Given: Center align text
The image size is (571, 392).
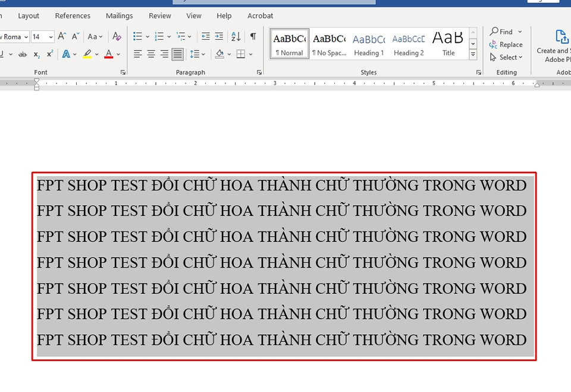Looking at the screenshot, I should pyautogui.click(x=151, y=54).
